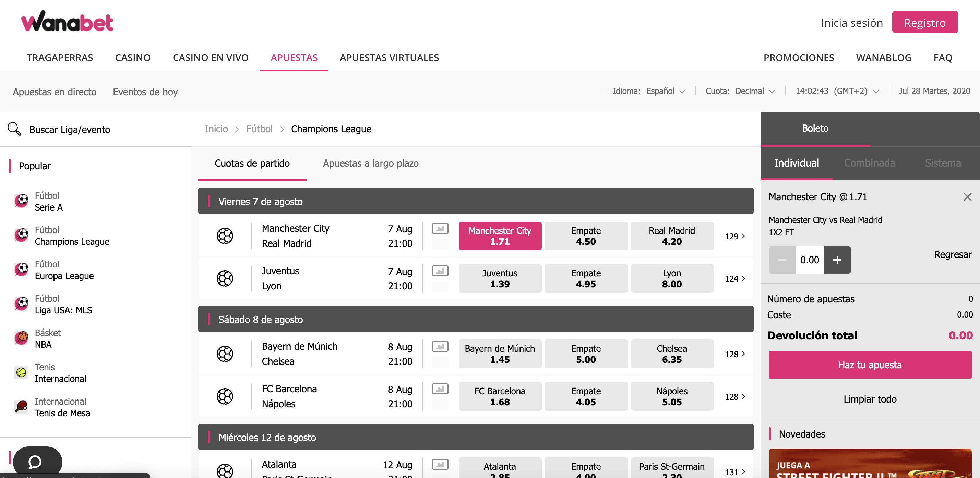Open the TRAGAPERRAS menu
Viewport: 980px width, 478px height.
click(60, 58)
